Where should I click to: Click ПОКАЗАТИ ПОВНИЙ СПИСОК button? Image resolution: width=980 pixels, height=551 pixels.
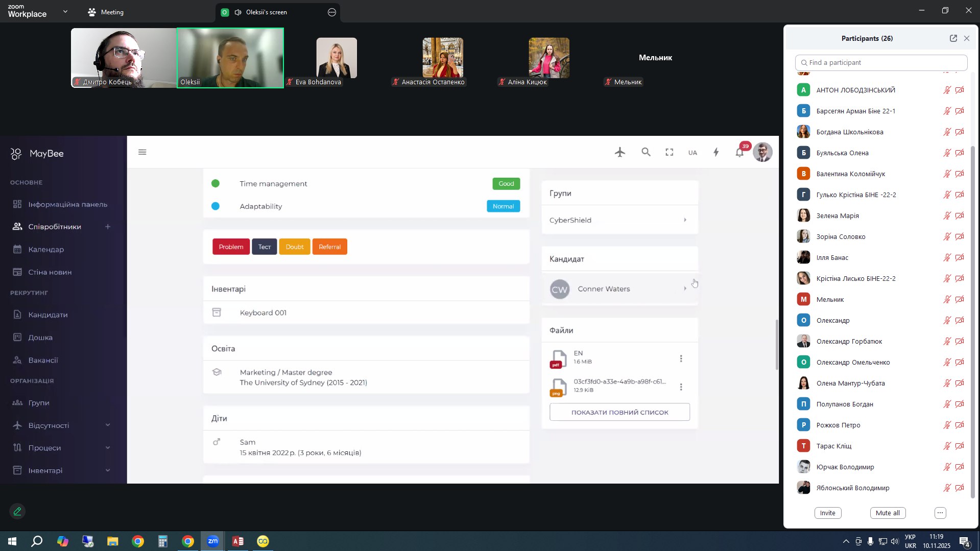click(x=619, y=412)
